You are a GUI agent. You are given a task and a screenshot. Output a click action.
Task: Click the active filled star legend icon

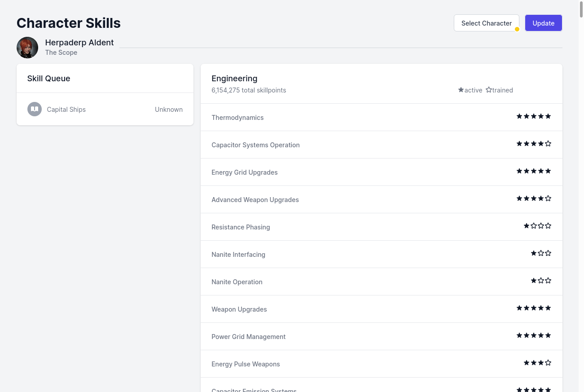click(461, 90)
